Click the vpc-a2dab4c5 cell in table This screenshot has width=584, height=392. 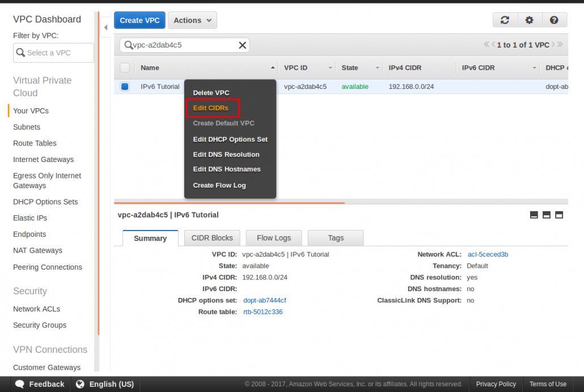tap(305, 86)
